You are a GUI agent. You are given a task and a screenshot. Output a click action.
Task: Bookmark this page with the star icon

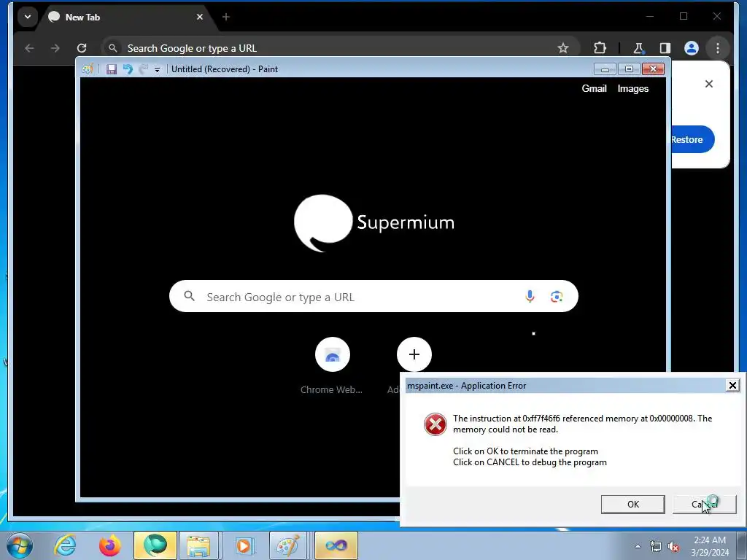563,48
